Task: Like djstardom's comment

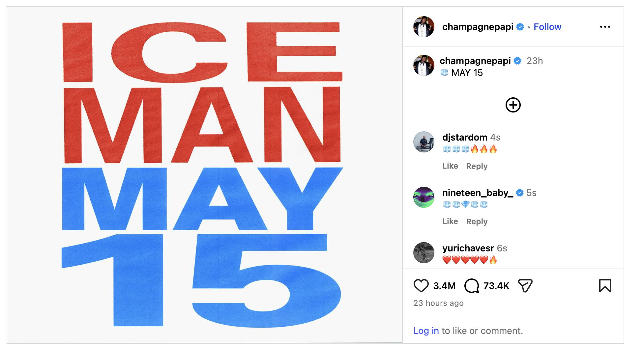Action: point(450,166)
